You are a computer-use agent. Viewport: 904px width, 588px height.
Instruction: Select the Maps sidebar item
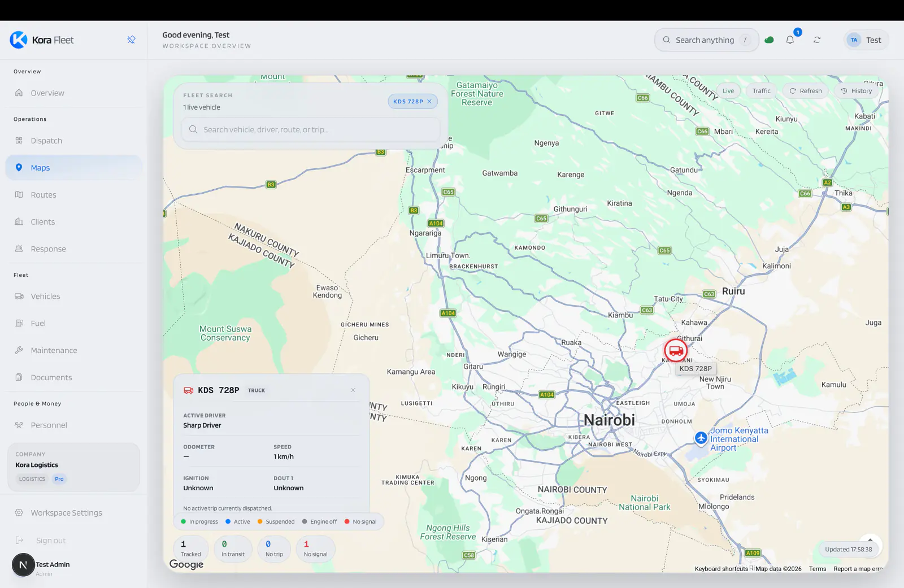click(74, 168)
